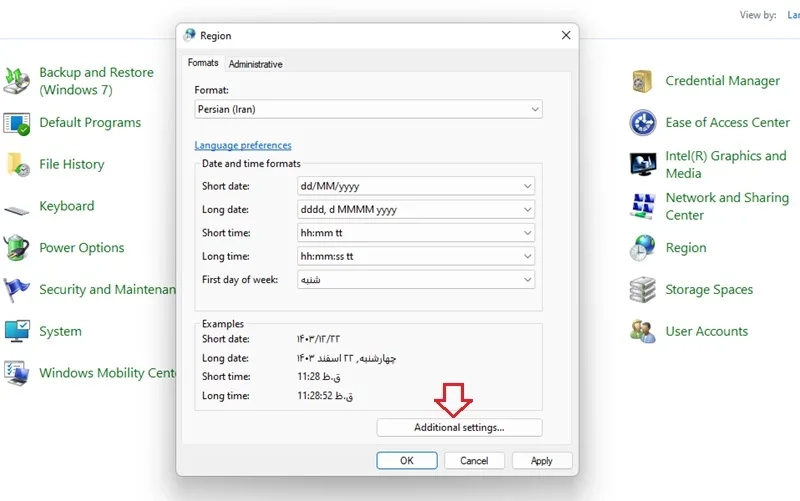This screenshot has width=800, height=501.
Task: Click the Apply button
Action: 542,461
